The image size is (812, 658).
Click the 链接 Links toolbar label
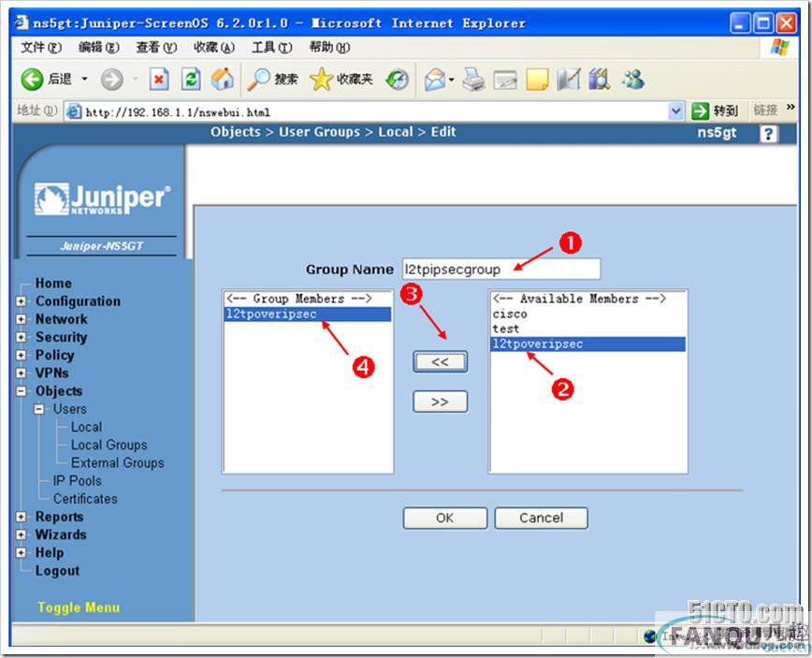pos(765,110)
